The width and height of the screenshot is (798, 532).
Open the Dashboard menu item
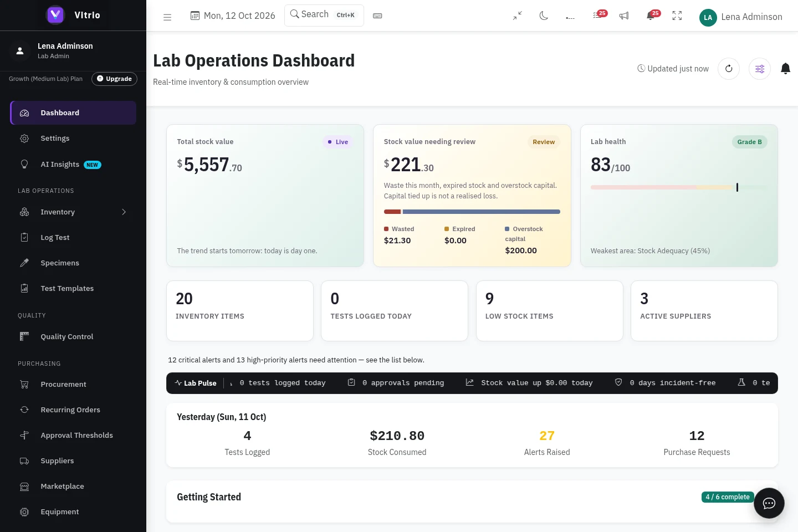pyautogui.click(x=73, y=112)
